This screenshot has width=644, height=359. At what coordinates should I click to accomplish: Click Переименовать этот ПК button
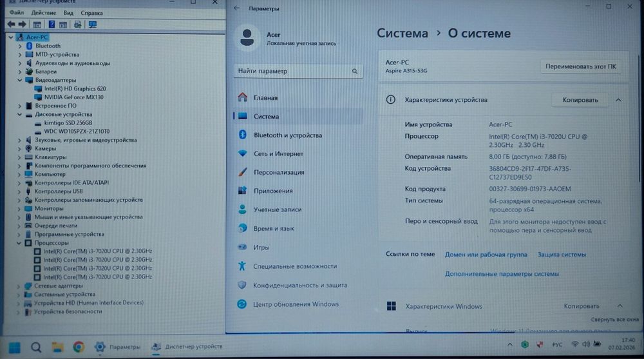point(581,66)
